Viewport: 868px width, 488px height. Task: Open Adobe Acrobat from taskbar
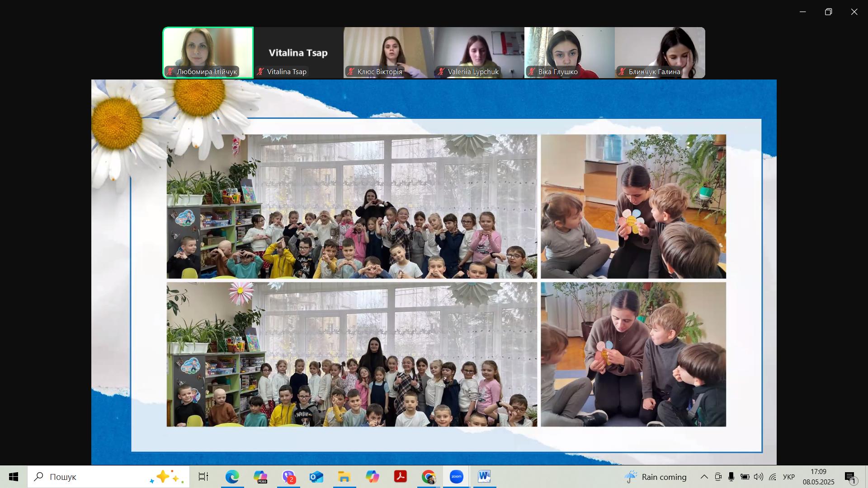click(401, 477)
